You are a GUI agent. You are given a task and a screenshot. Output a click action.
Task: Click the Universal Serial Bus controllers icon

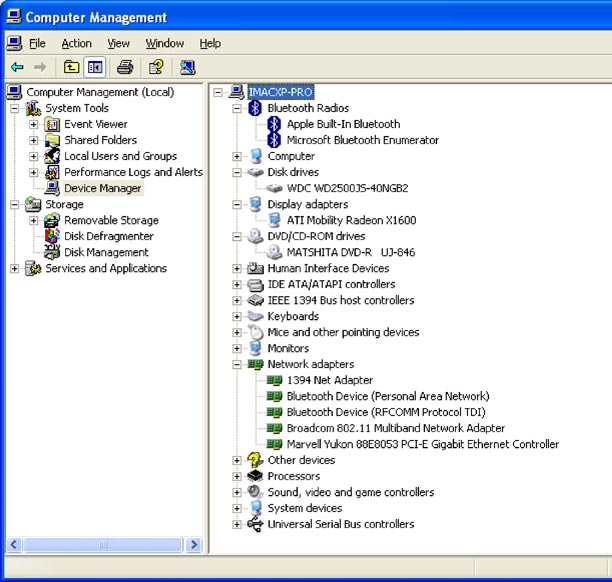tap(255, 524)
